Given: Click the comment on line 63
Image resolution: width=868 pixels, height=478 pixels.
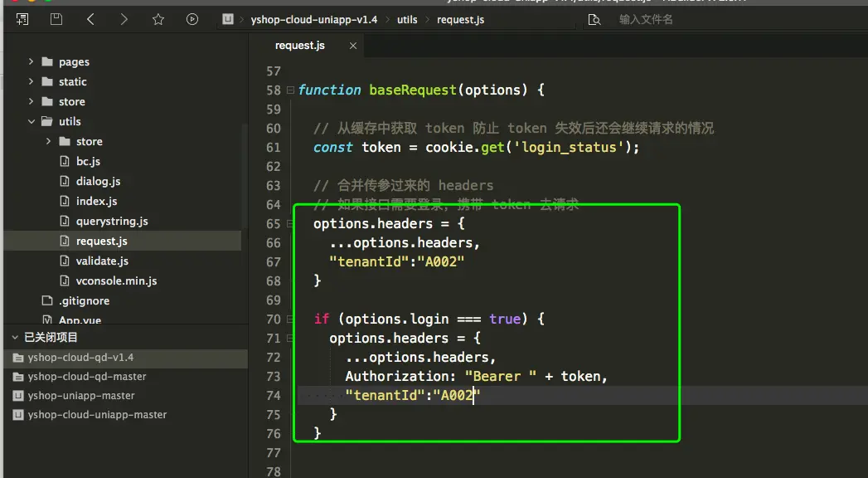Looking at the screenshot, I should tap(403, 186).
